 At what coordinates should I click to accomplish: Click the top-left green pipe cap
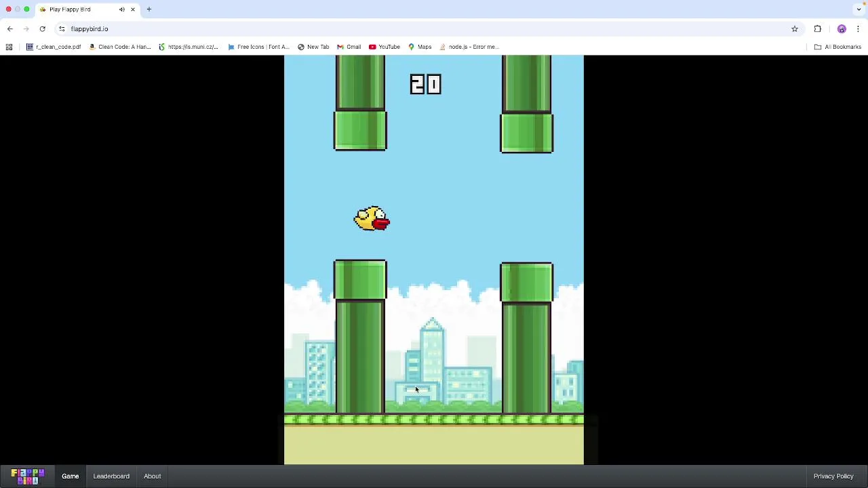tap(360, 130)
